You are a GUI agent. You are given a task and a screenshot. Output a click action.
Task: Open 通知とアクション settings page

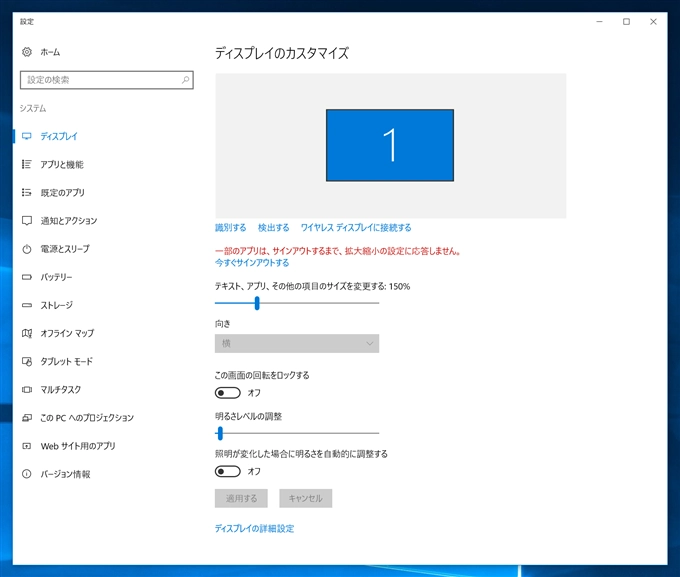pos(69,221)
